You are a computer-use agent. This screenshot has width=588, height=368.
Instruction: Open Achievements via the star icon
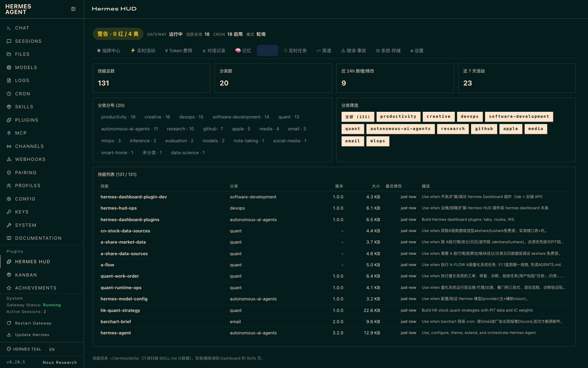point(9,288)
